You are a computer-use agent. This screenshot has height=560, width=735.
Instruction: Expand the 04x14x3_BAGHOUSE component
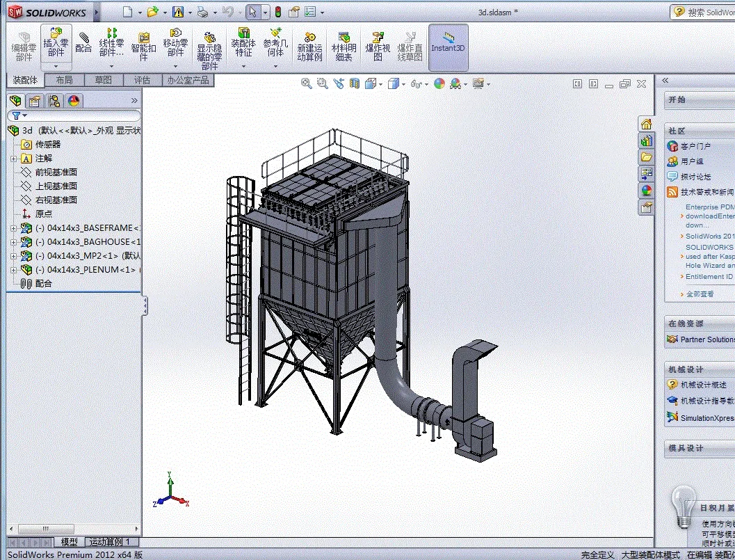click(x=14, y=243)
